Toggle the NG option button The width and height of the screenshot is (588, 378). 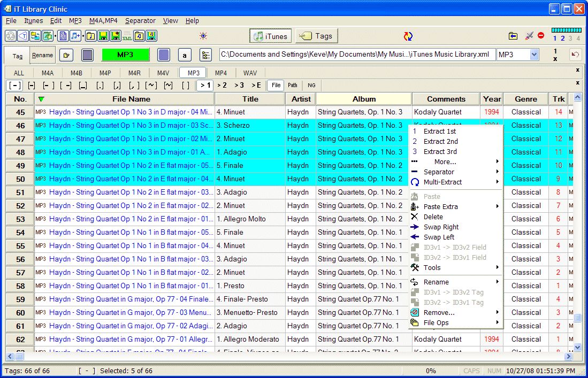point(311,86)
